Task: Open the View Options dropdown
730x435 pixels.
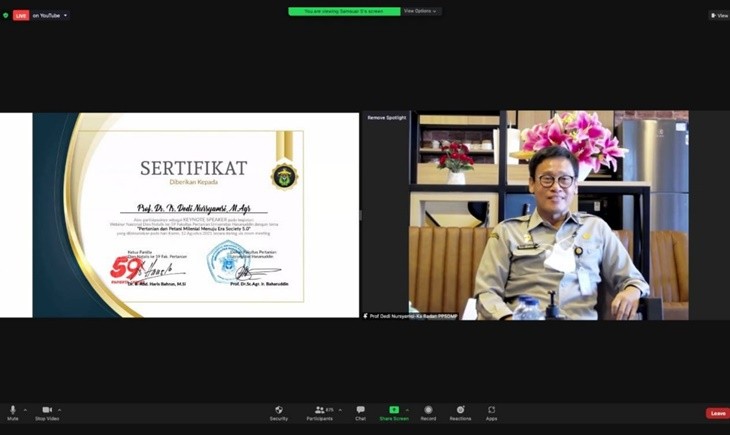Action: click(421, 11)
